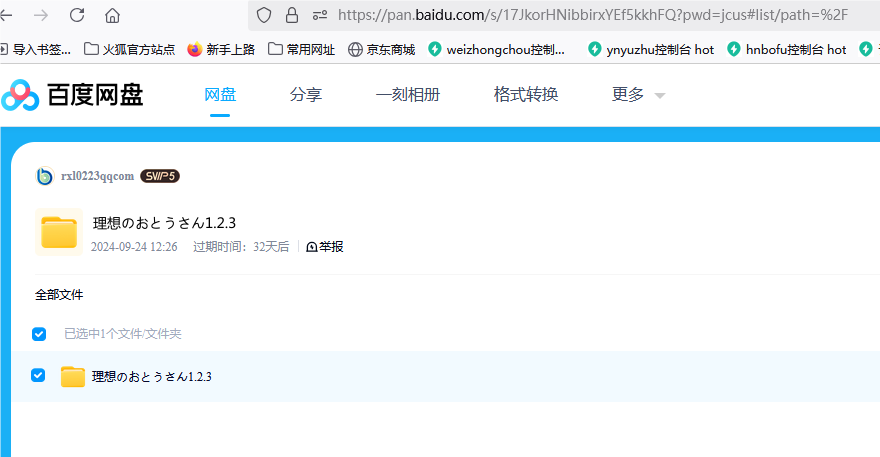880x457 pixels.
Task: Toggle the select-all files checkbox
Action: pos(39,334)
